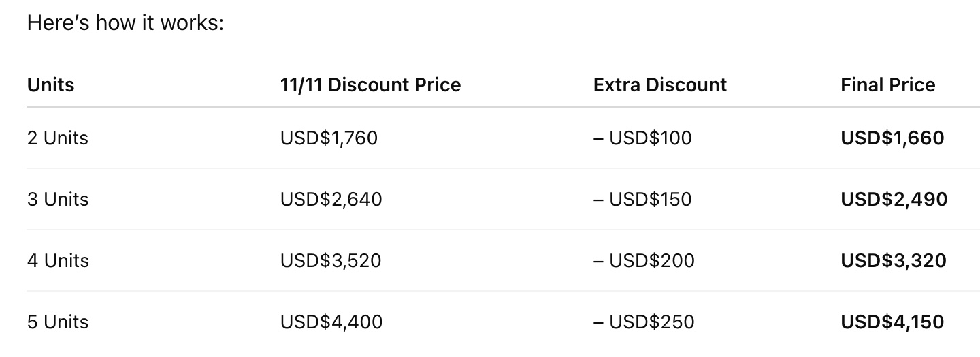Screen dimensions: 980x357
Task: Click the Units column header
Action: 51,85
